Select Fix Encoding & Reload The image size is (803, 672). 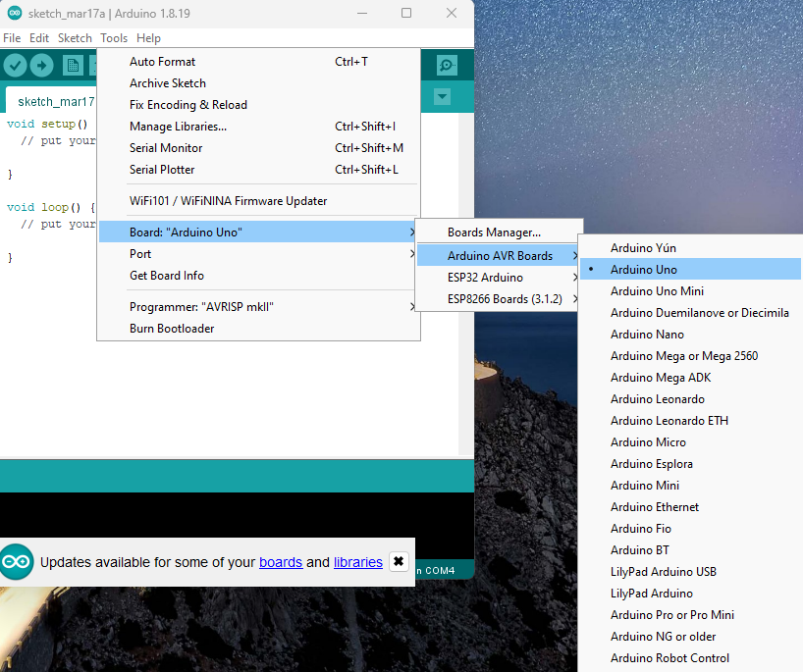258,105
